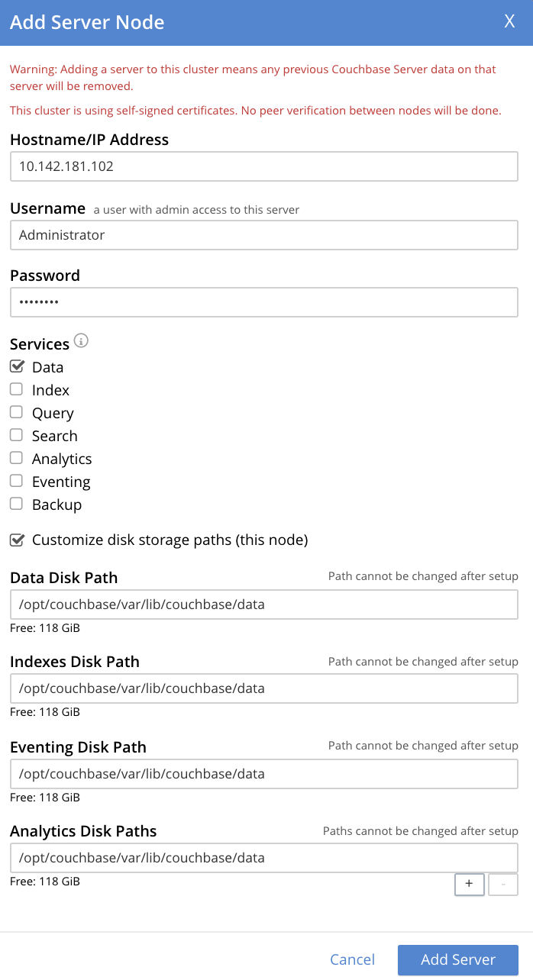Click the plus icon to add analytics path

pos(469,884)
